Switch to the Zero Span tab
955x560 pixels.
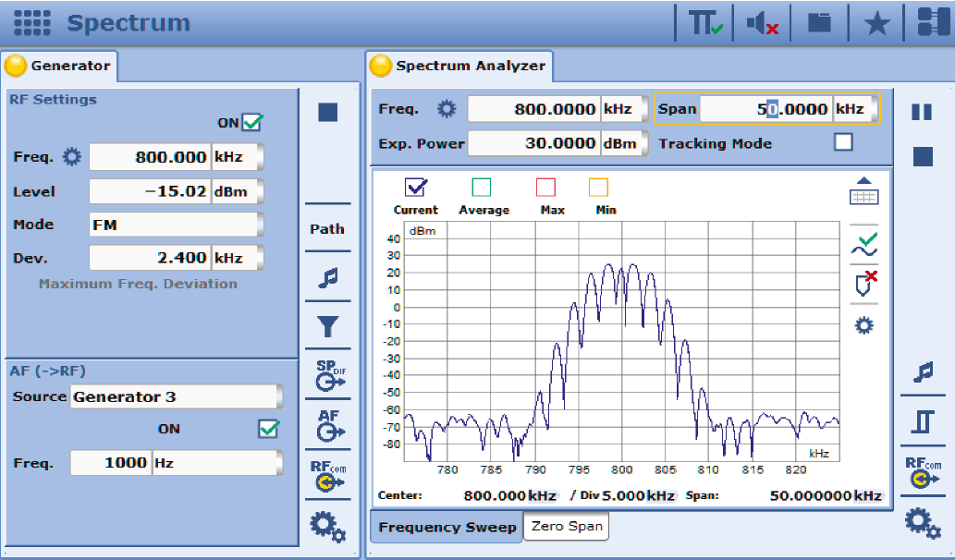566,527
